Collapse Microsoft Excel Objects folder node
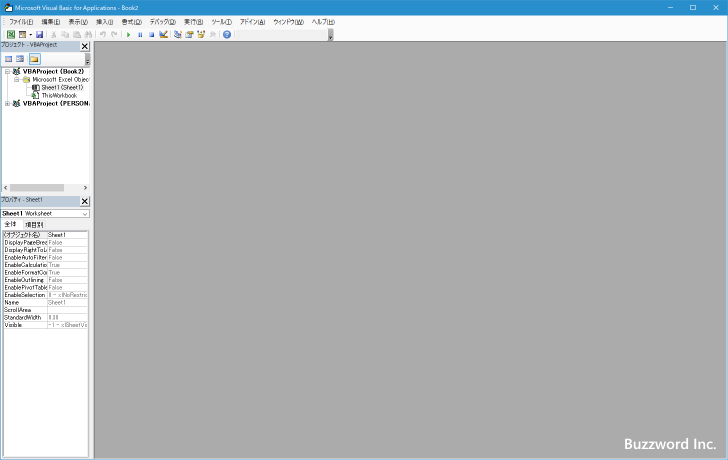 (17, 79)
